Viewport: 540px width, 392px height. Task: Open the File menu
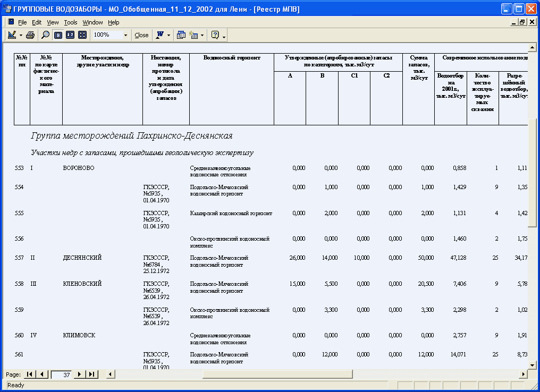click(22, 22)
